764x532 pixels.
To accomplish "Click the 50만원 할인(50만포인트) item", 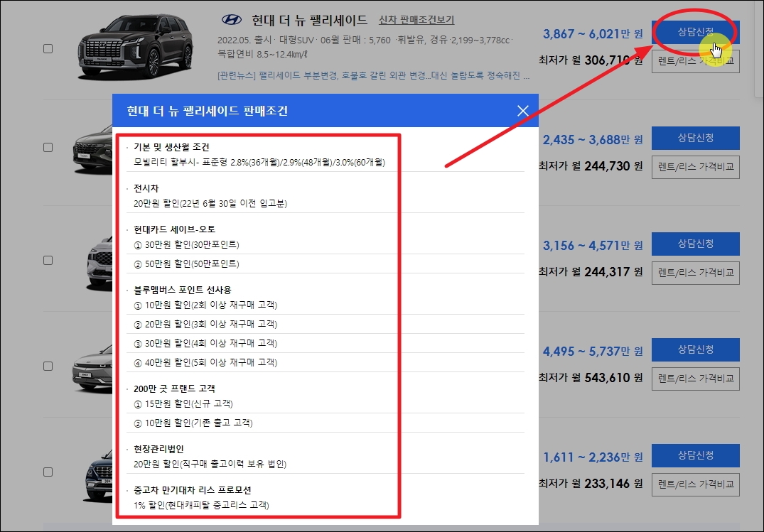I will point(186,264).
